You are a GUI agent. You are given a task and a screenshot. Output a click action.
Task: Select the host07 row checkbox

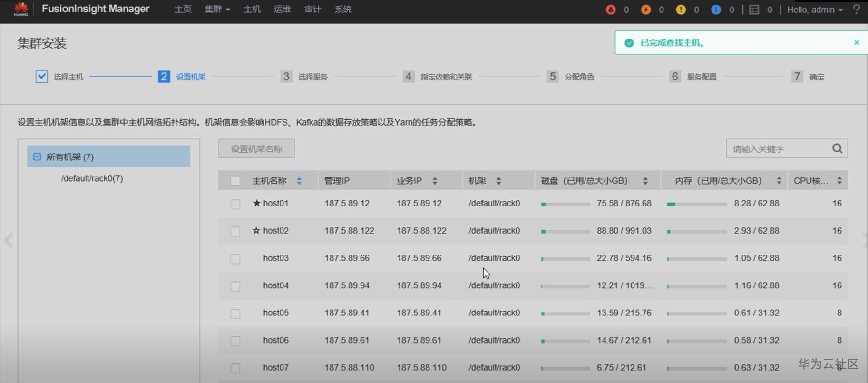click(235, 368)
